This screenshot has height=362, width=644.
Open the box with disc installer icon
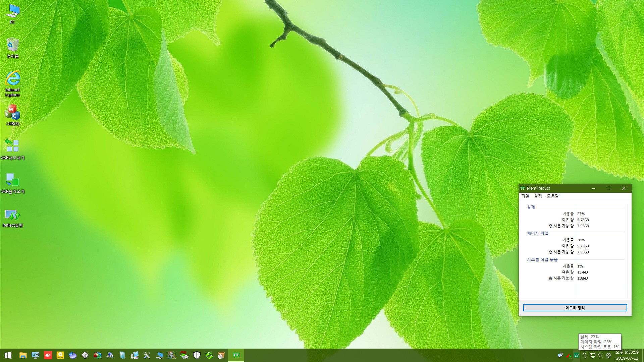coord(221,355)
